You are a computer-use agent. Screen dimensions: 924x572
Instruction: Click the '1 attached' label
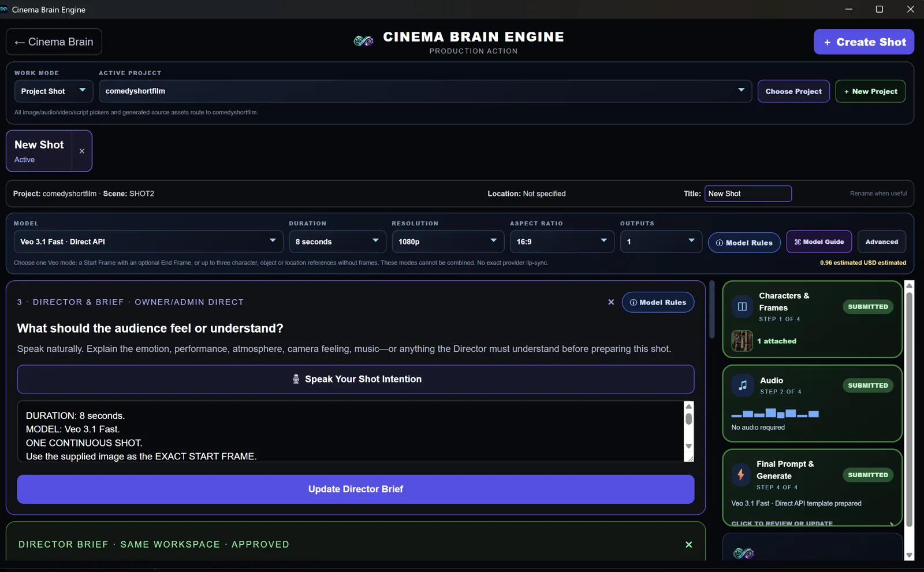[777, 341]
